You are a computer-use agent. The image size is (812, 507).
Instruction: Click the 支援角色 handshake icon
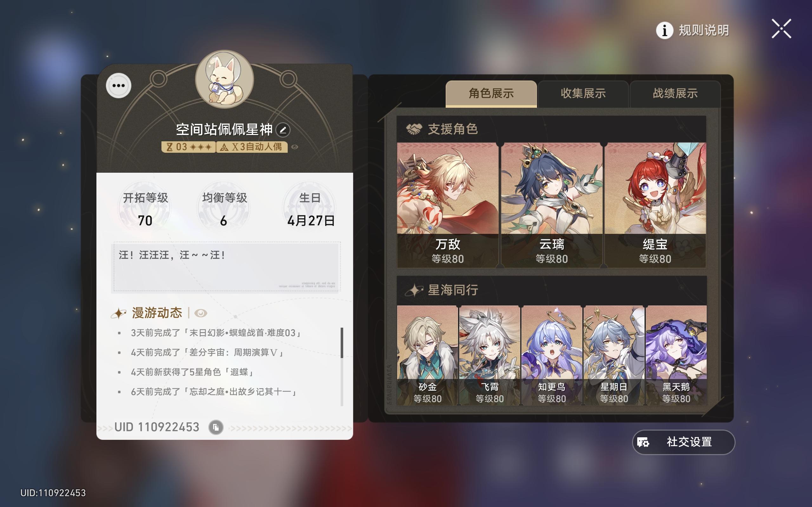point(414,129)
